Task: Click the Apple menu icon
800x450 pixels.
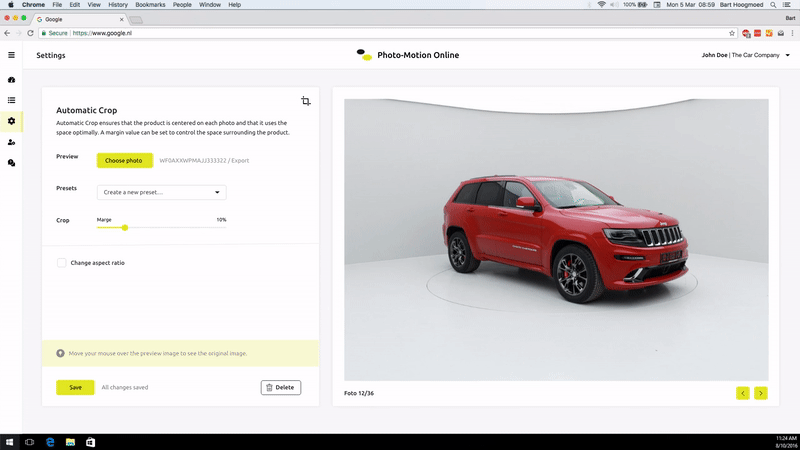Action: pyautogui.click(x=11, y=5)
